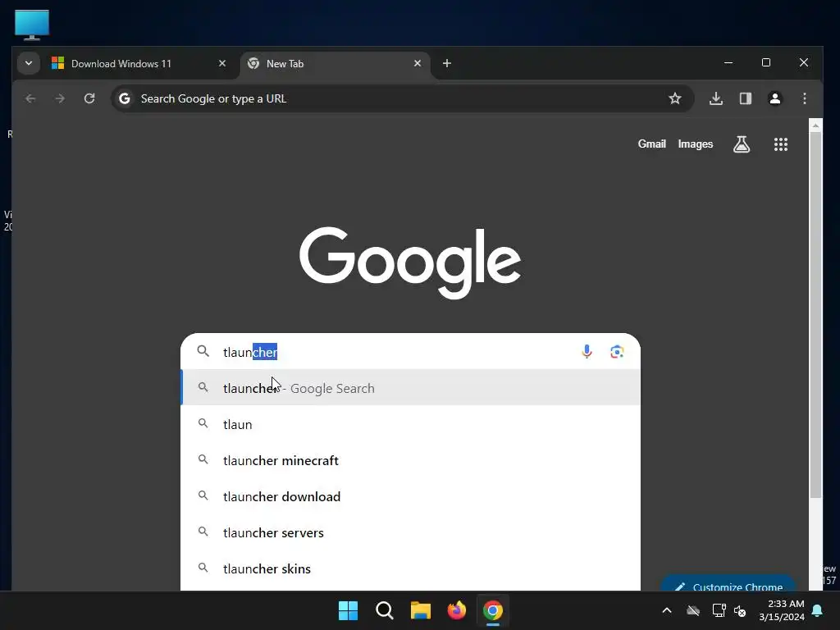Click the Google search box text
The image size is (840, 630).
pyautogui.click(x=250, y=352)
